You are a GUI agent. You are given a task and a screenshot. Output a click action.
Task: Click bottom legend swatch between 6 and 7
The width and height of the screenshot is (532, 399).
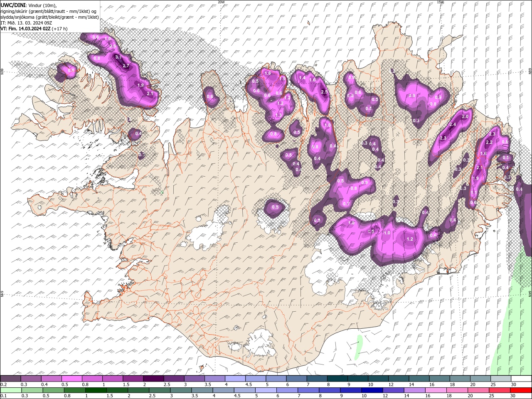click(x=287, y=390)
